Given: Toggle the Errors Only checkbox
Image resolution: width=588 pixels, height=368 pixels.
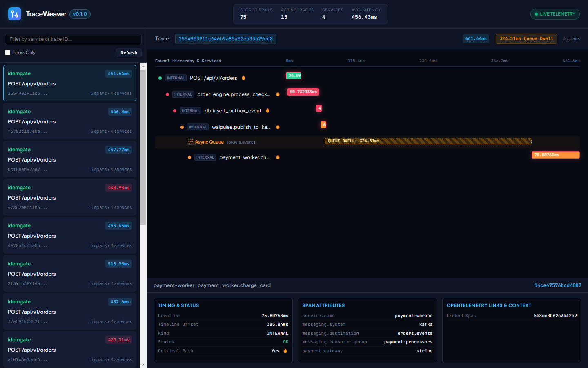Looking at the screenshot, I should pos(7,52).
